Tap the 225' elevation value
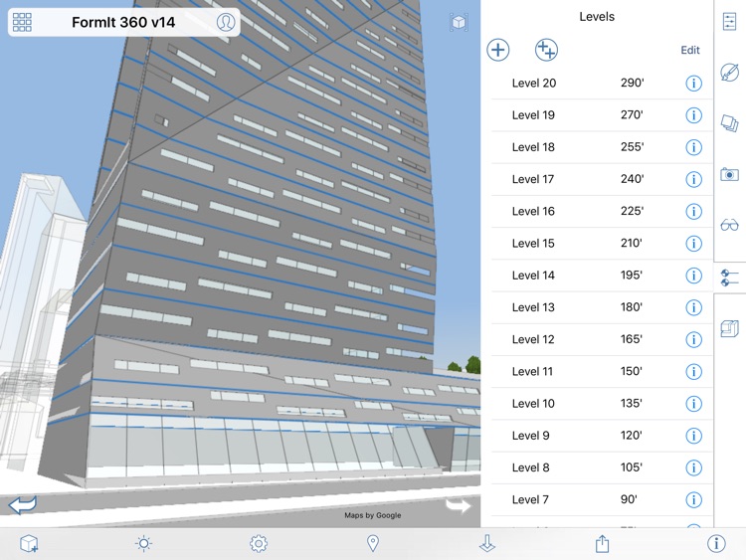This screenshot has height=560, width=746. pyautogui.click(x=633, y=211)
